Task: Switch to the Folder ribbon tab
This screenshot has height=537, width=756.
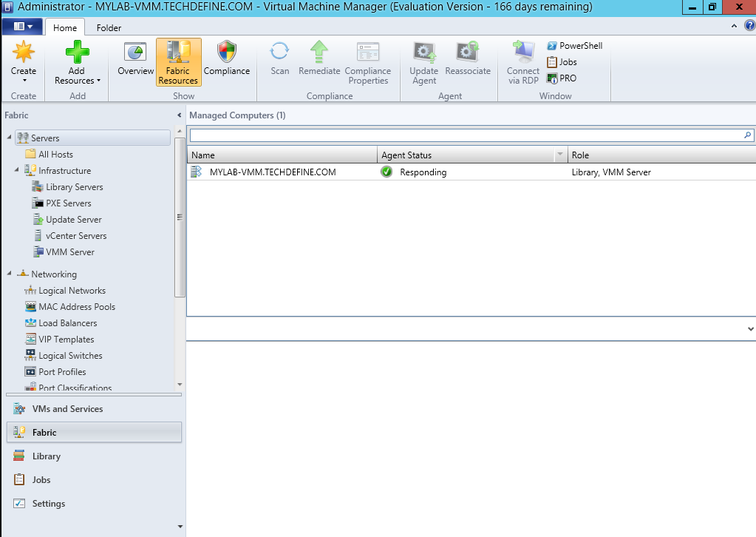Action: point(109,27)
